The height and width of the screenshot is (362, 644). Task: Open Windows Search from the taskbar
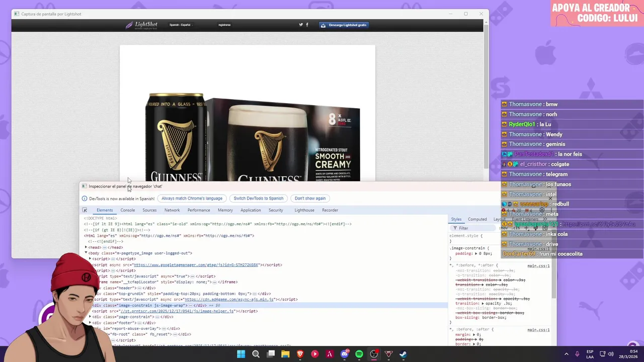[x=256, y=354]
